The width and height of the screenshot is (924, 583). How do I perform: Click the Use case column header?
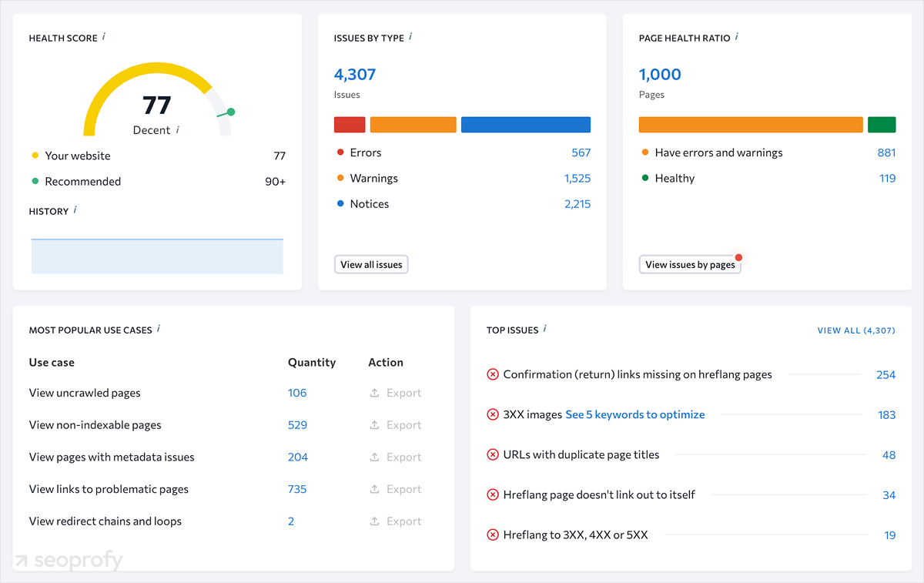pyautogui.click(x=52, y=362)
